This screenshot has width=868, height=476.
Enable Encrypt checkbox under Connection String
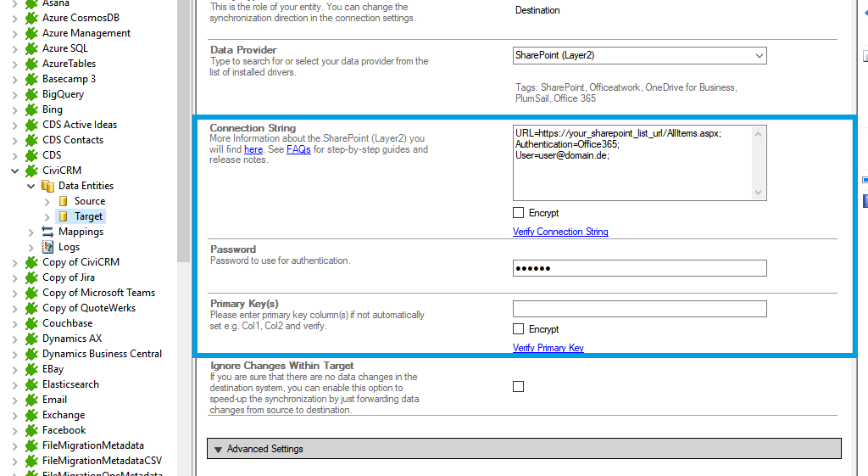pos(519,213)
